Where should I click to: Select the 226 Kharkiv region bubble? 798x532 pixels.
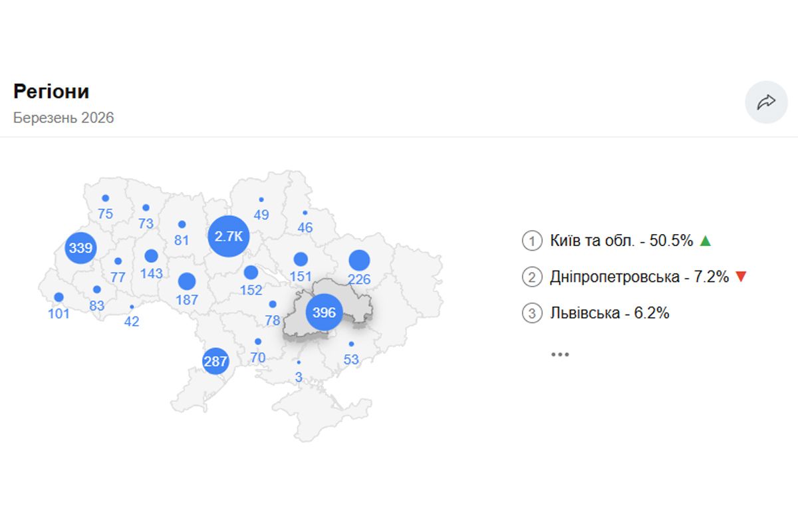pyautogui.click(x=359, y=261)
